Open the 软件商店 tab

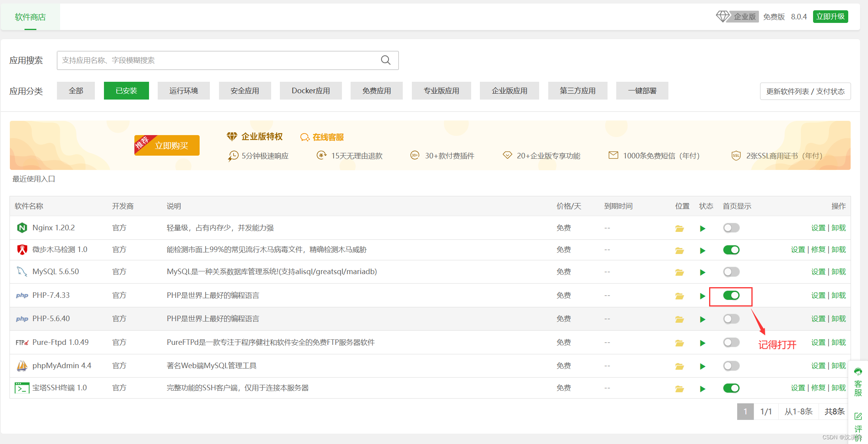click(x=30, y=17)
